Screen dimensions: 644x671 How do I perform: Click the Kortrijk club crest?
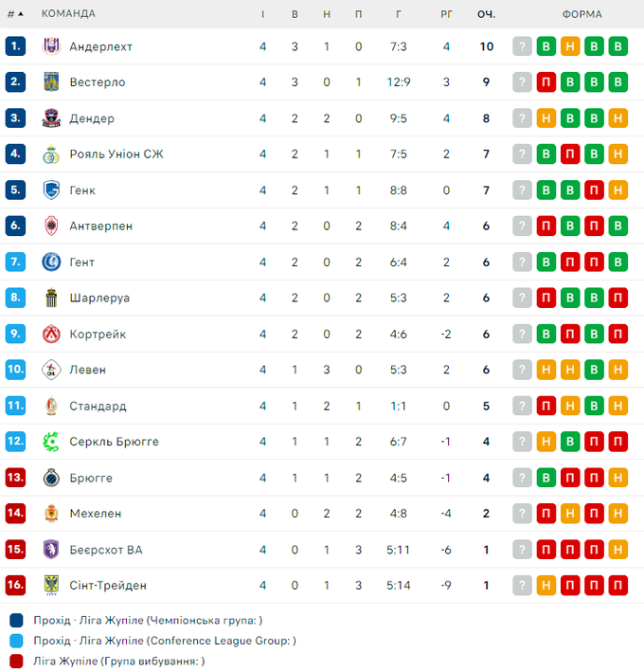[x=51, y=335]
